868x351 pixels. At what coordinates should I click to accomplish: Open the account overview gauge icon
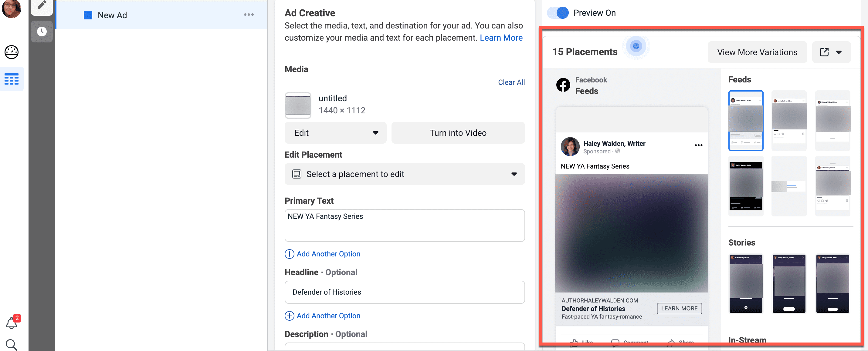click(x=12, y=52)
